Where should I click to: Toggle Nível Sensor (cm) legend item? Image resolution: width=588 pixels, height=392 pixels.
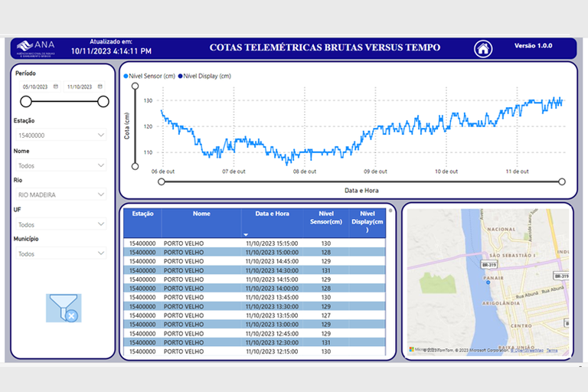click(150, 76)
